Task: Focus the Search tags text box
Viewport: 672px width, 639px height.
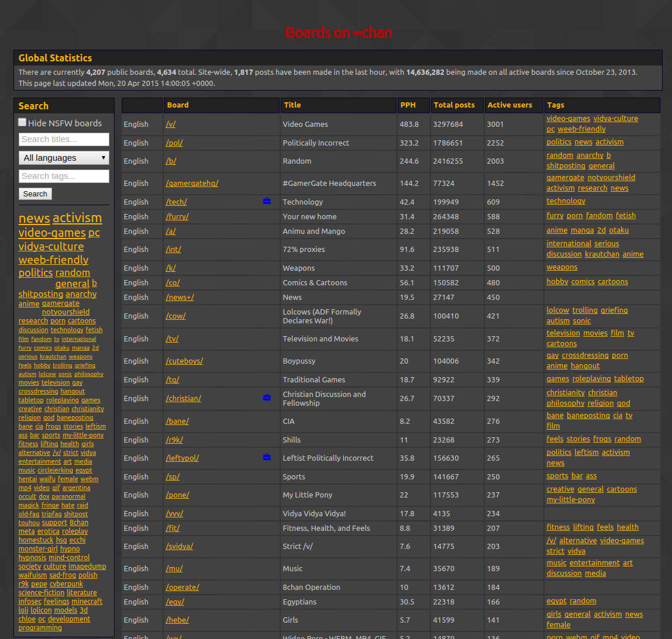Action: point(64,176)
